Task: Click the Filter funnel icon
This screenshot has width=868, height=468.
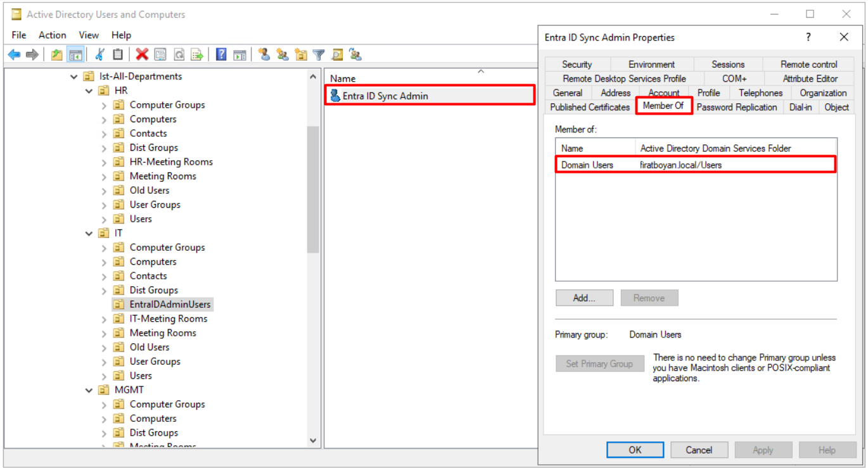Action: click(x=319, y=55)
